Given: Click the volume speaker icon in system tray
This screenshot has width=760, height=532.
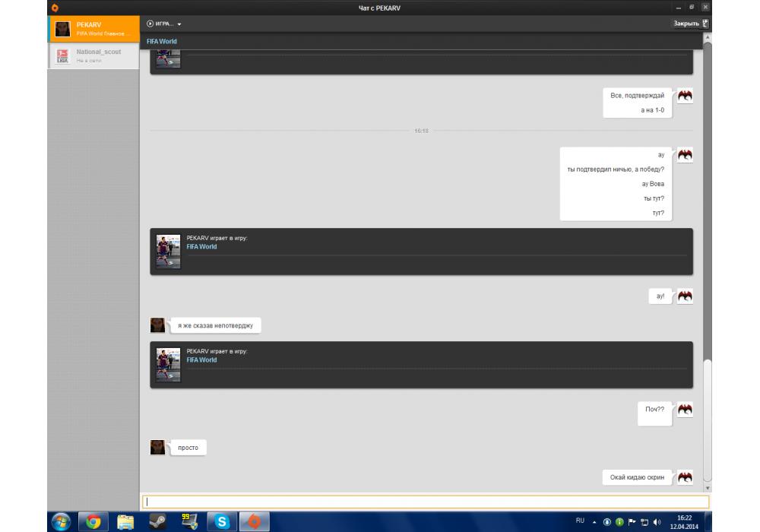Looking at the screenshot, I should (657, 521).
